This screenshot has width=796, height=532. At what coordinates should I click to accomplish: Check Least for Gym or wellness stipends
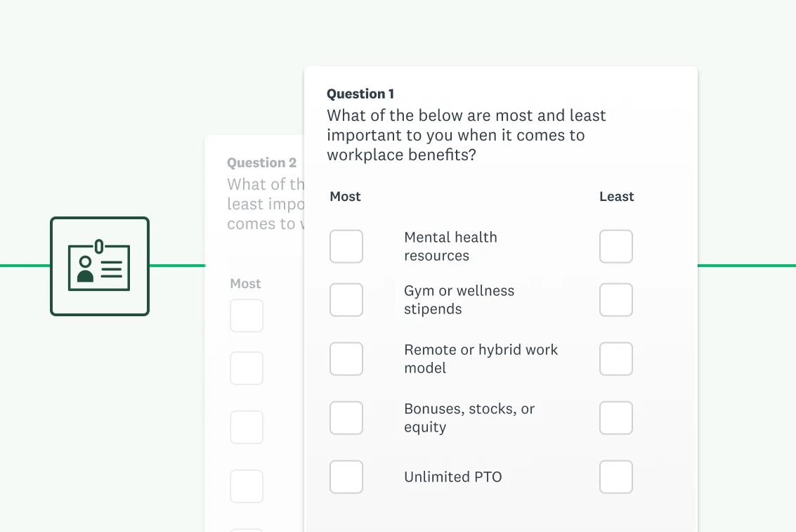tap(616, 299)
